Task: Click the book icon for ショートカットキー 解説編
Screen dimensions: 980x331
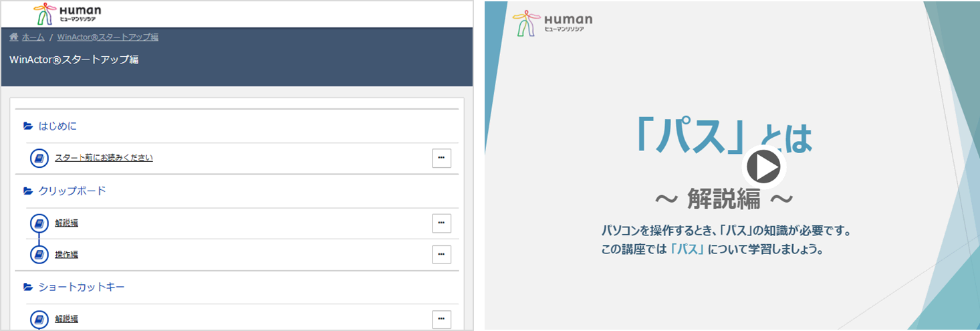Action: pos(39,319)
